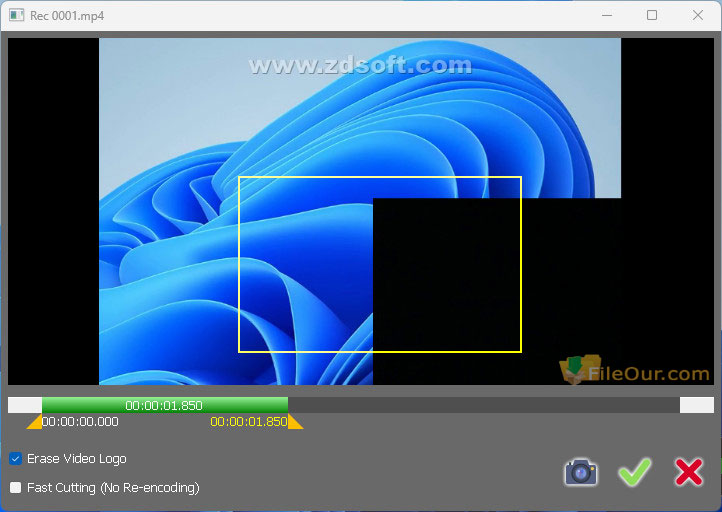Screen dimensions: 722x512
Task: Click the white box at timeline's left end
Action: click(25, 405)
